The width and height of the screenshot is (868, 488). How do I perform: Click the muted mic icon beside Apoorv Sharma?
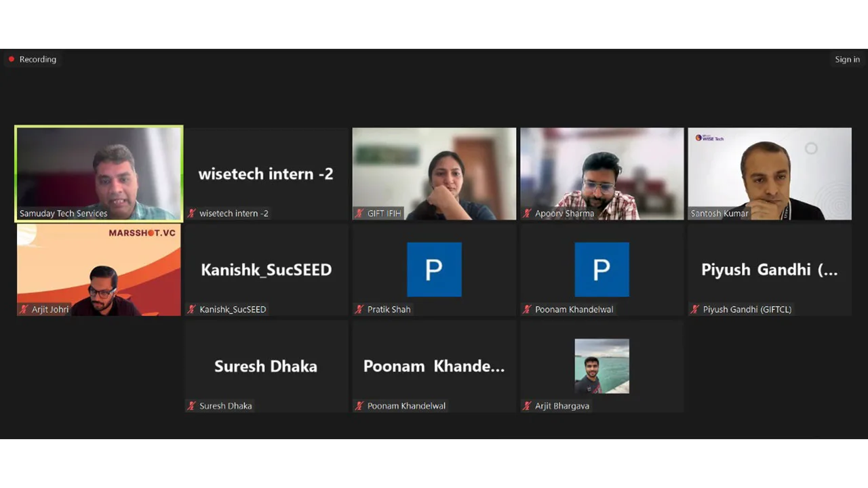(528, 213)
